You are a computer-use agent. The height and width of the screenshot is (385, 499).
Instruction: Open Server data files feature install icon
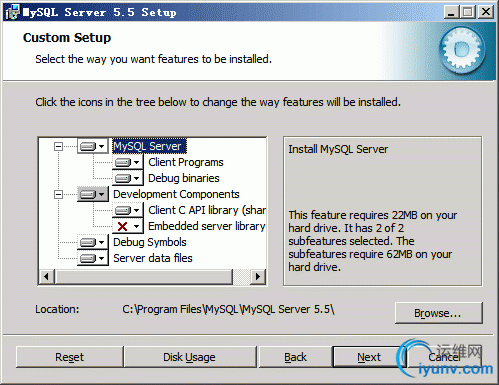tap(93, 258)
